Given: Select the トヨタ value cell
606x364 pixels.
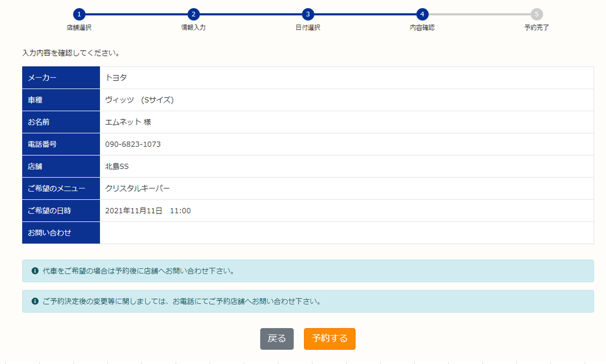Looking at the screenshot, I should point(347,78).
